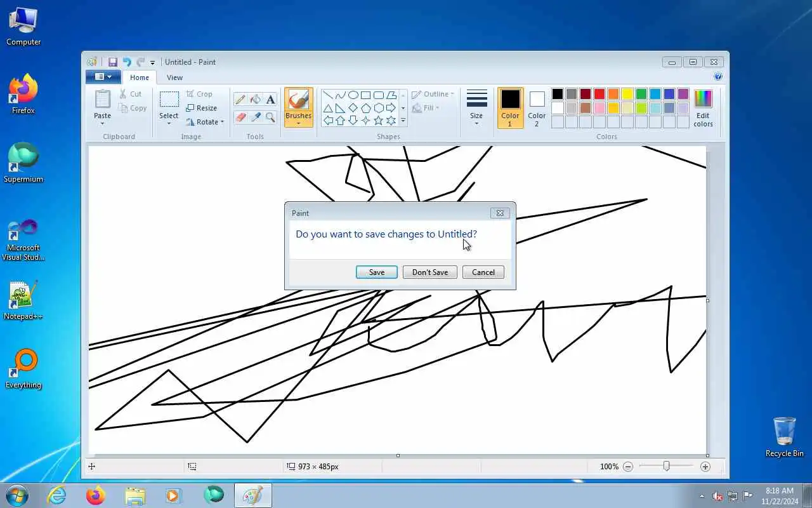The height and width of the screenshot is (508, 812).
Task: Select the Pencil tool
Action: (x=240, y=99)
